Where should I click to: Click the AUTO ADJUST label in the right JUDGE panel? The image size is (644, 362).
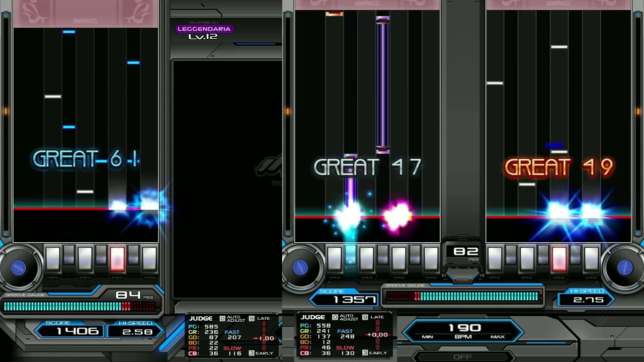(349, 317)
